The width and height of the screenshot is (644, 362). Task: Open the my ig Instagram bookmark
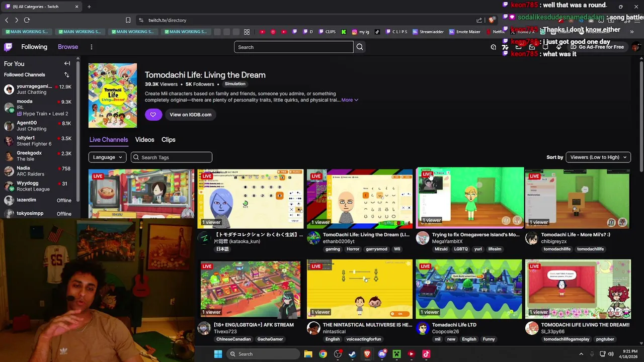pos(360,32)
